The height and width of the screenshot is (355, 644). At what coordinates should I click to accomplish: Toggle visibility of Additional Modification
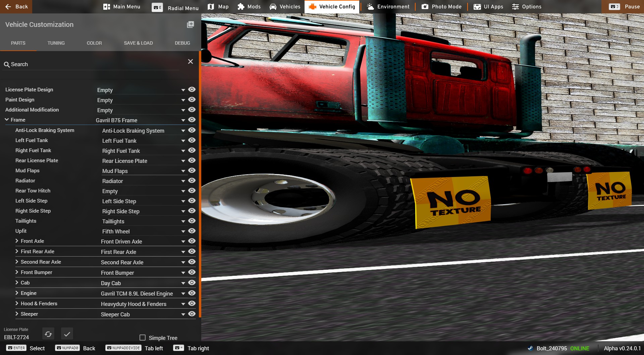[192, 109]
